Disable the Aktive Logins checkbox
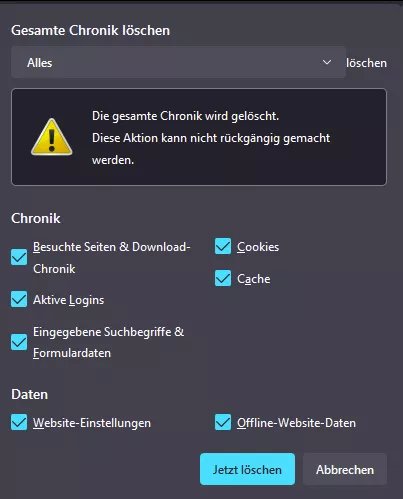 tap(19, 299)
